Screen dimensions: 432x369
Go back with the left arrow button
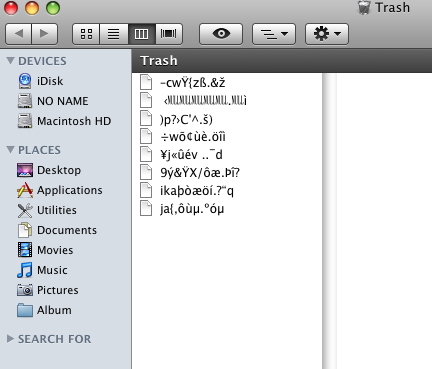click(19, 34)
